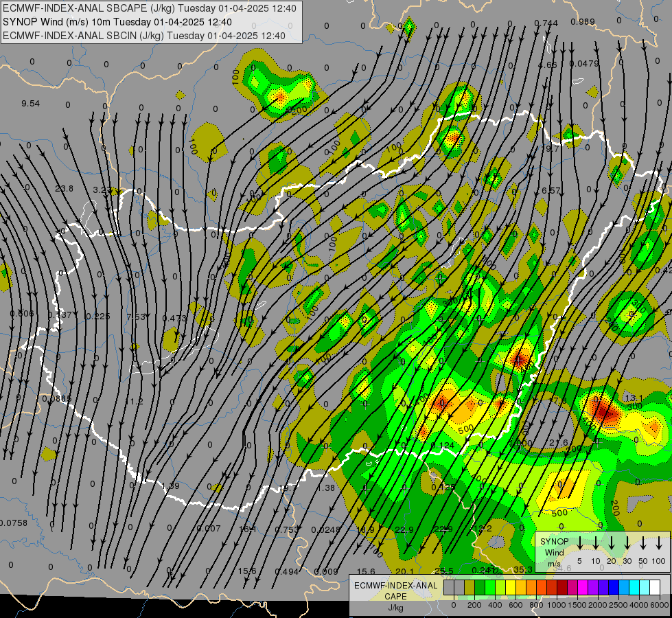Image resolution: width=672 pixels, height=618 pixels.
Task: Click the 0.124 value on the map
Action: click(442, 445)
